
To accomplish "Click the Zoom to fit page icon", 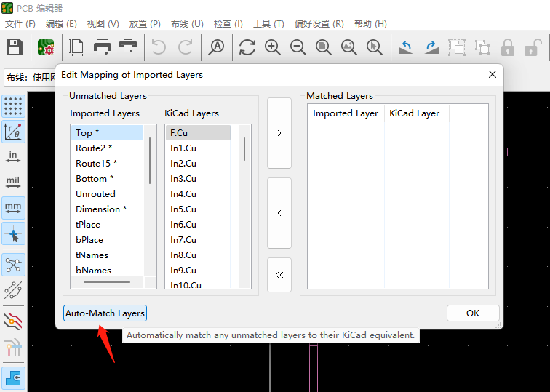I will tap(324, 47).
